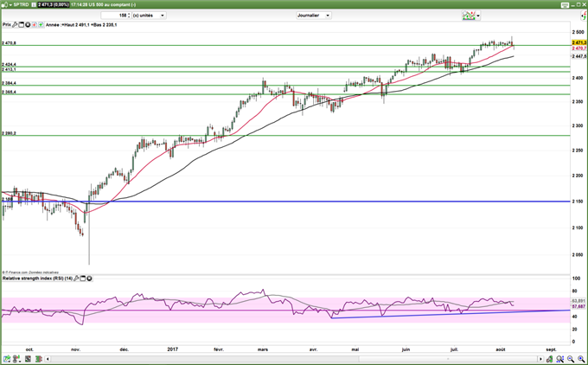
Task: Click the green plus icon next to Prix
Action: tap(41, 25)
